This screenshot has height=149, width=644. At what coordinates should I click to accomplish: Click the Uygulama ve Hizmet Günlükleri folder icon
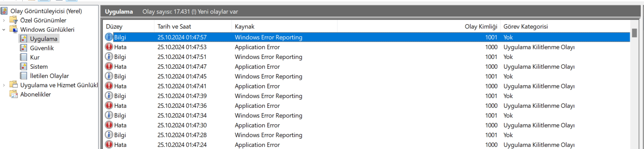[x=14, y=85]
